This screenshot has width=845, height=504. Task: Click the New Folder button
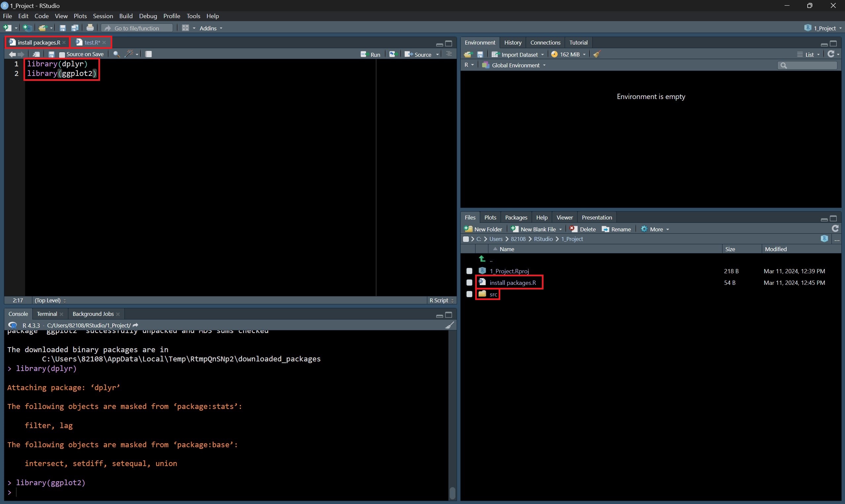483,229
